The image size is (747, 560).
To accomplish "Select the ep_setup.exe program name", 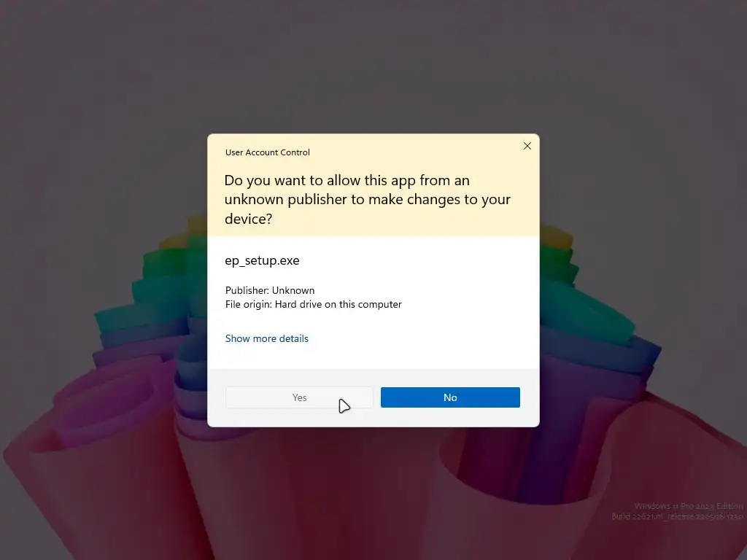I will click(262, 260).
